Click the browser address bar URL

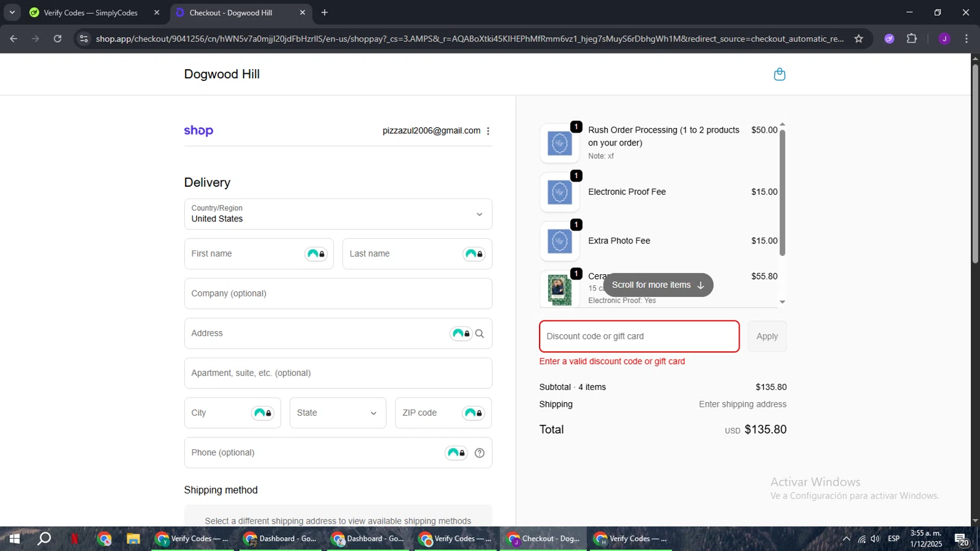tap(470, 39)
